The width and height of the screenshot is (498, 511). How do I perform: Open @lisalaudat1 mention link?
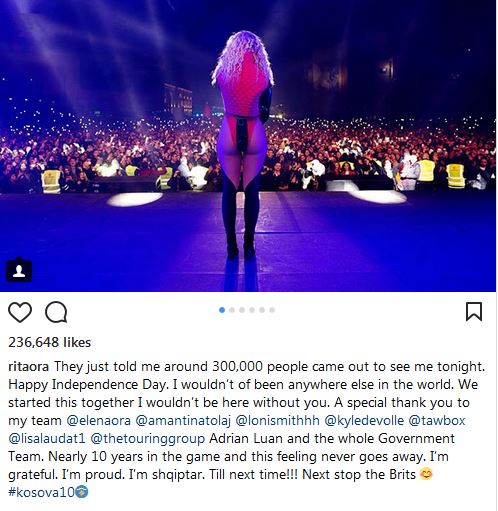47,438
